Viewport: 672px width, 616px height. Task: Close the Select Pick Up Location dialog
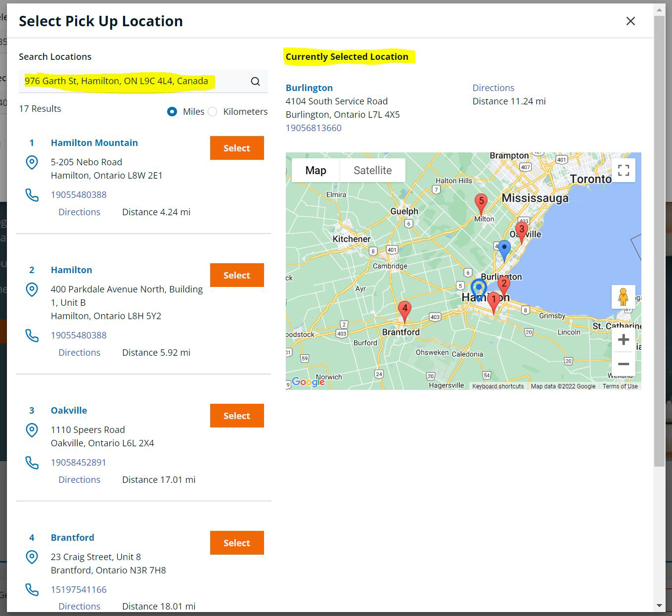tap(630, 21)
